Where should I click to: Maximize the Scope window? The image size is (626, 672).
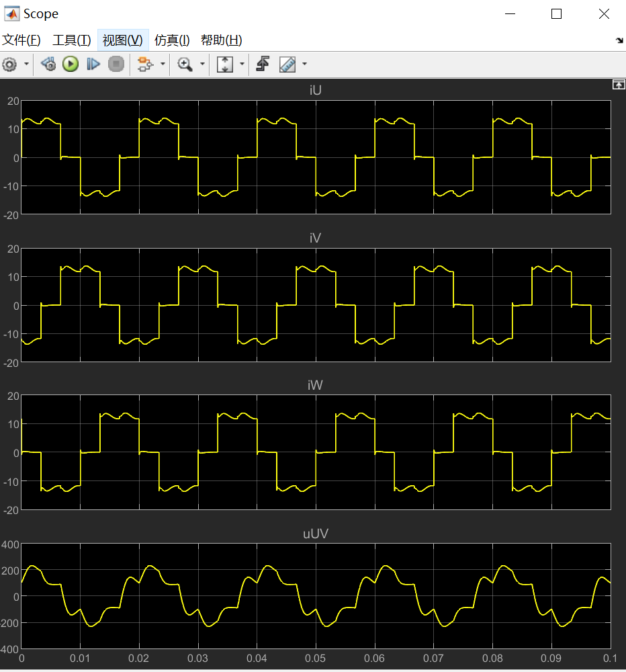[x=556, y=13]
